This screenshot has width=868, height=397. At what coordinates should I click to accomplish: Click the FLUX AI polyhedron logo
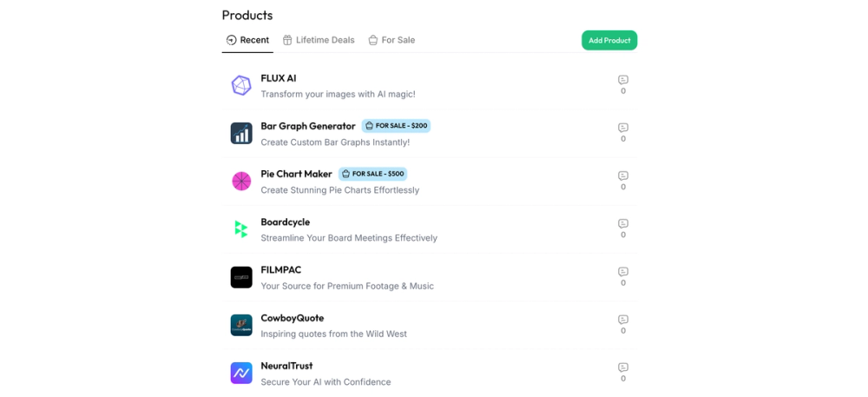[241, 85]
